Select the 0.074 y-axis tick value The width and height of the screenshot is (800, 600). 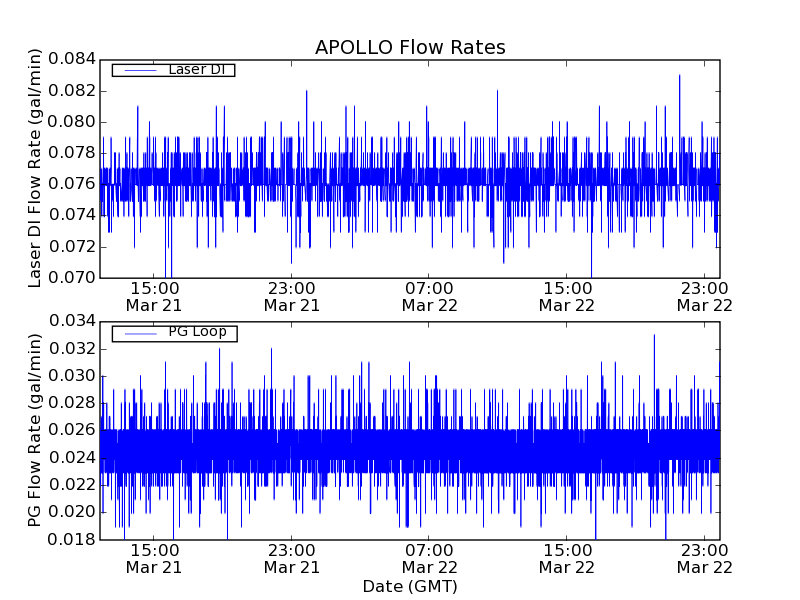point(72,215)
